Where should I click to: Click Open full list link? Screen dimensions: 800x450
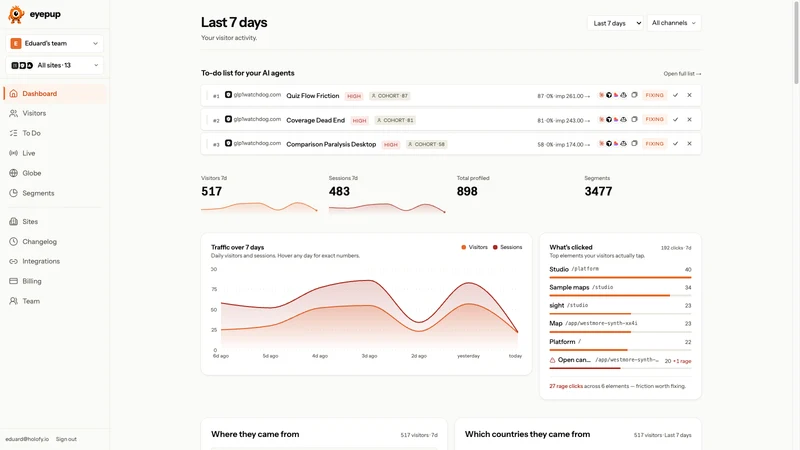pos(682,73)
